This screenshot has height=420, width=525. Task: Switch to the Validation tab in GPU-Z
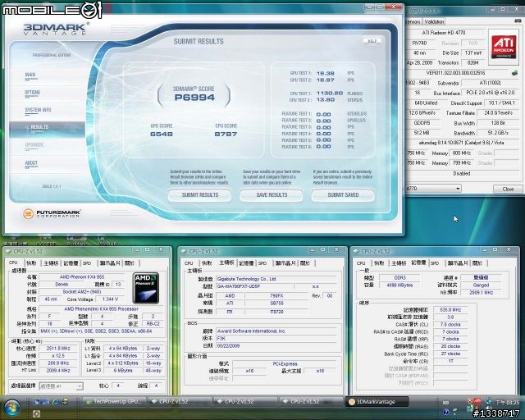[x=434, y=22]
